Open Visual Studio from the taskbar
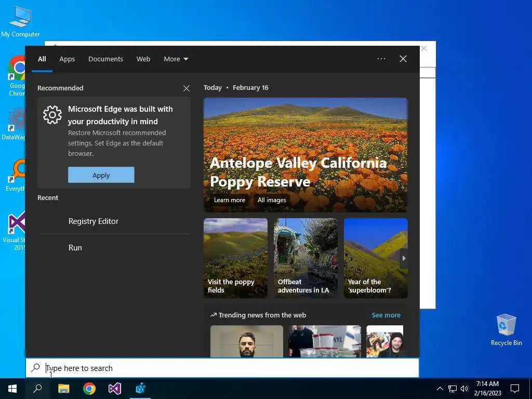 point(115,389)
